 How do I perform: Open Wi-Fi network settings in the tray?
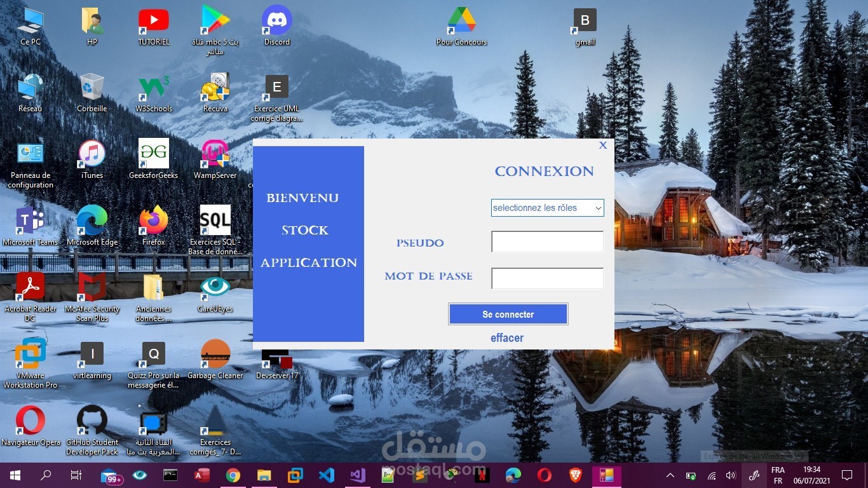[x=712, y=475]
